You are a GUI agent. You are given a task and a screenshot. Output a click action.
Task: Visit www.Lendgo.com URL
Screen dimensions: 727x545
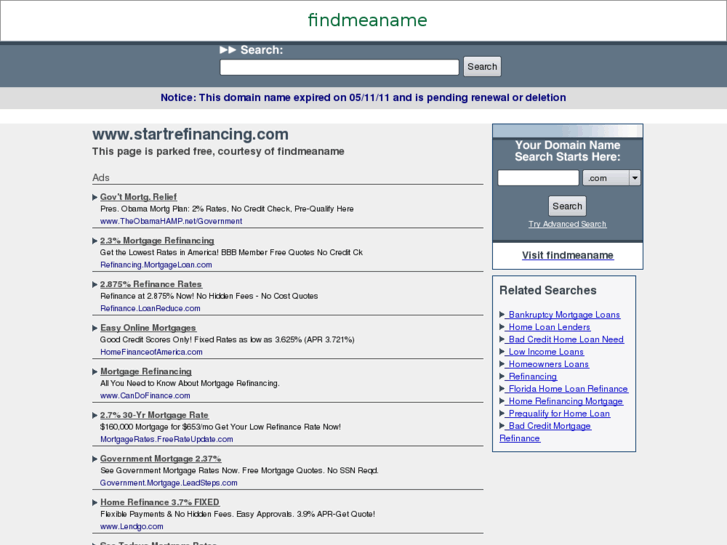[132, 526]
